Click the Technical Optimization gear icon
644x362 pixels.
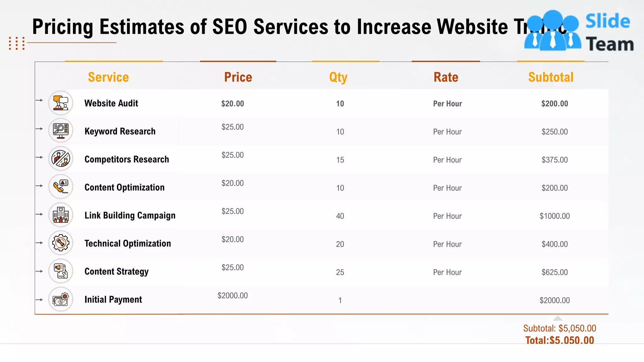[x=61, y=243]
